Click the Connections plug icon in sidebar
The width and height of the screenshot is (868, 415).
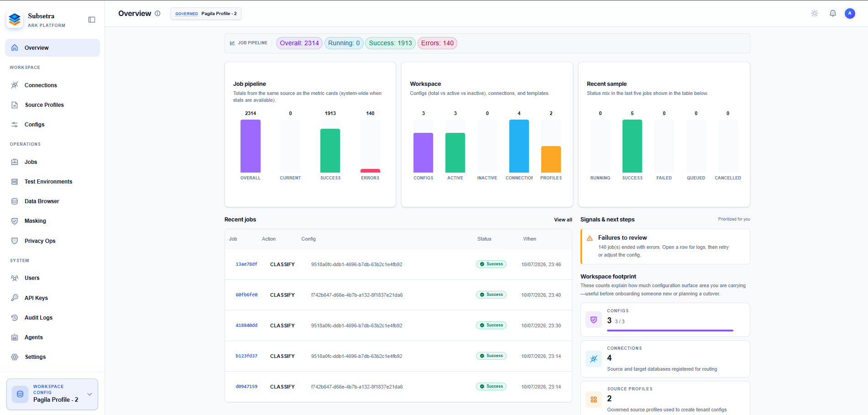point(15,85)
